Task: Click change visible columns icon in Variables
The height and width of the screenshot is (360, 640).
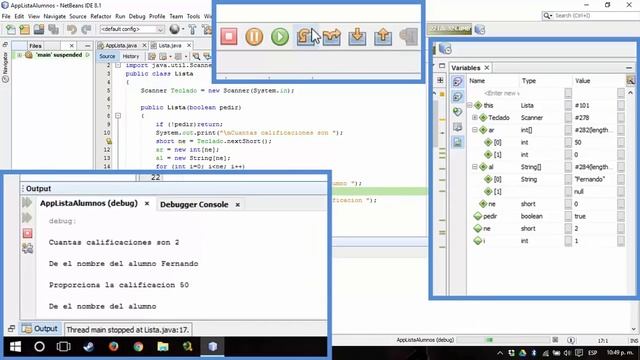Action: (x=631, y=81)
